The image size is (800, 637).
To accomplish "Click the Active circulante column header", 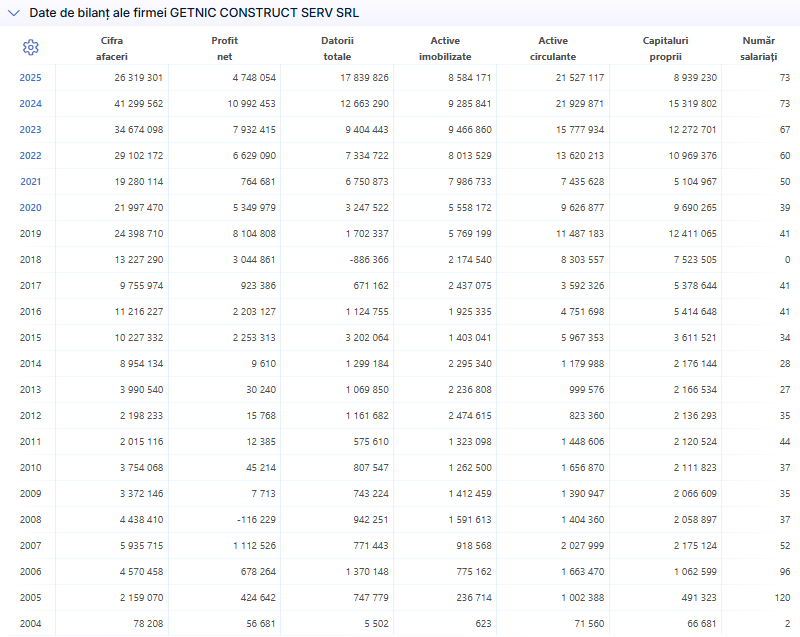I will 553,48.
